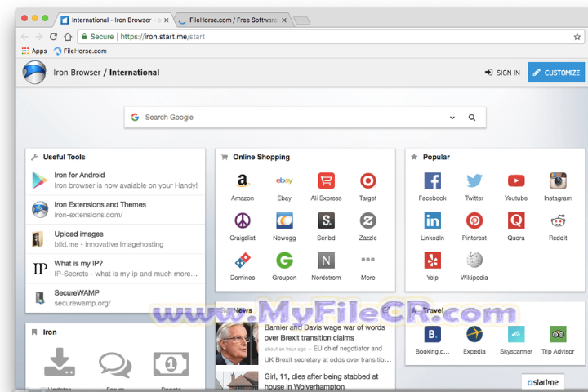Go to the browser home page
The height and width of the screenshot is (392, 588).
click(68, 37)
